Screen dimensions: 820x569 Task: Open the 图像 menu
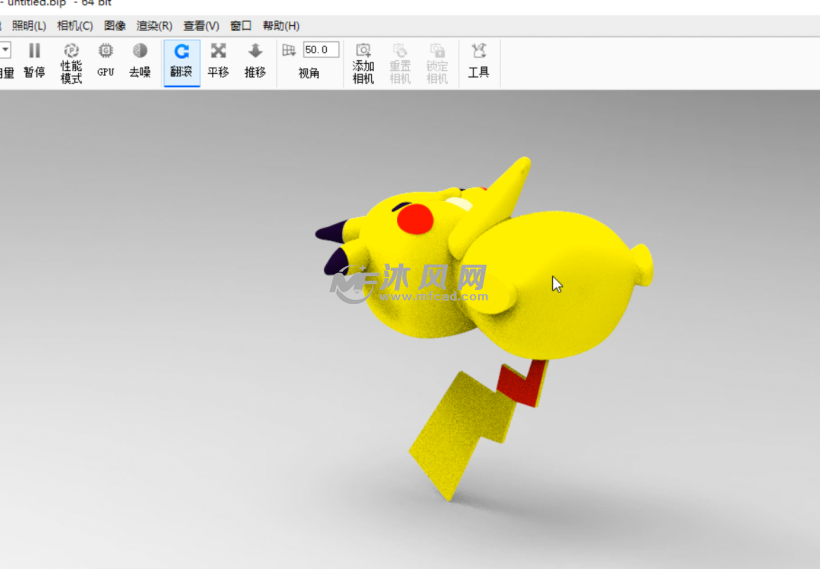click(x=115, y=26)
